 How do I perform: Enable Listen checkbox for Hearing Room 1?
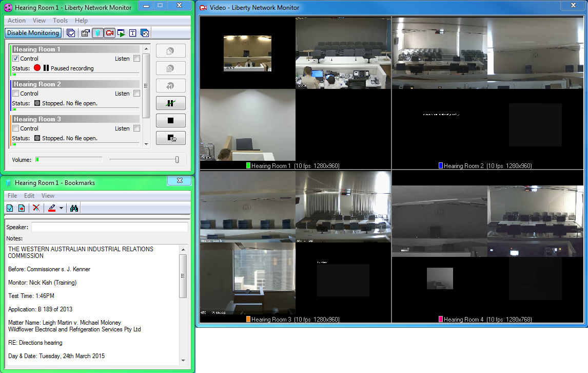click(x=136, y=59)
